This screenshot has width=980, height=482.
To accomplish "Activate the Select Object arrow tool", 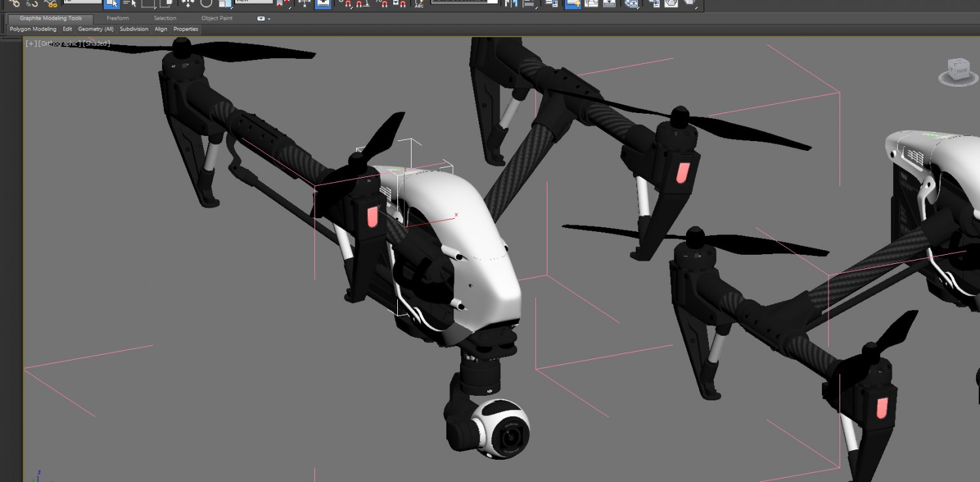I will coord(112,4).
